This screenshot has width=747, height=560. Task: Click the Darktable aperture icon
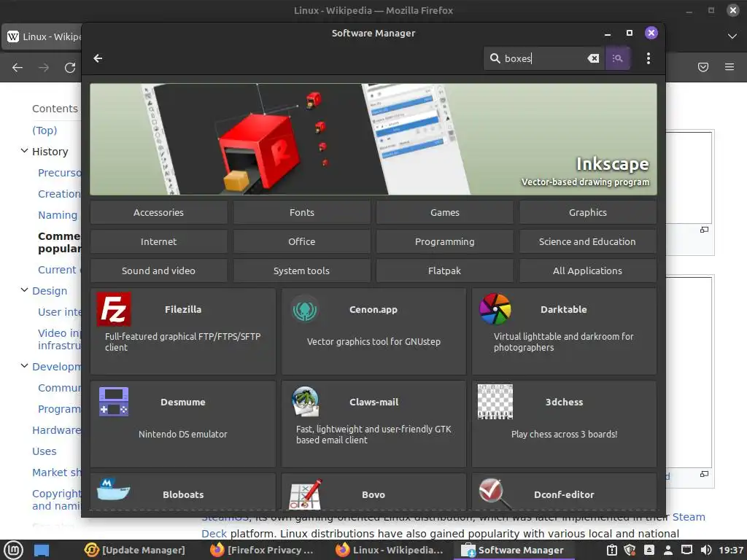point(495,309)
